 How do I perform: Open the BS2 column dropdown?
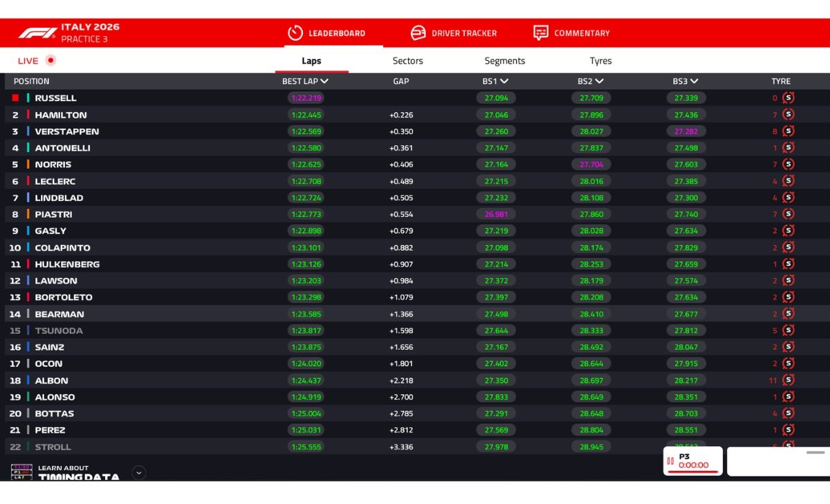(599, 81)
